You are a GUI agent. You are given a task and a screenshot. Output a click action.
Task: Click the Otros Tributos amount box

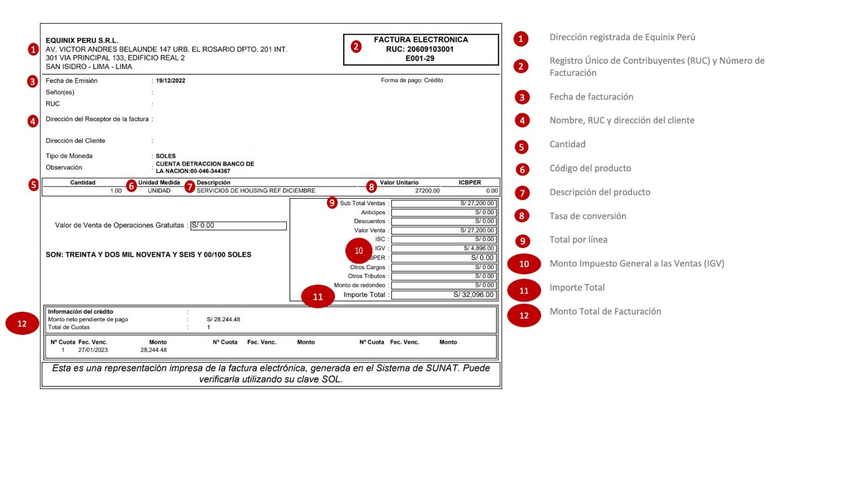444,276
